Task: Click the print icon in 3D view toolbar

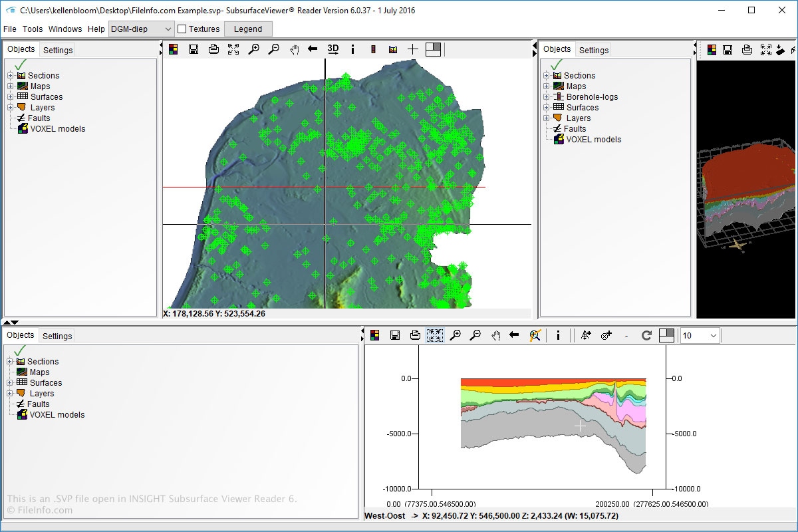Action: tap(747, 49)
